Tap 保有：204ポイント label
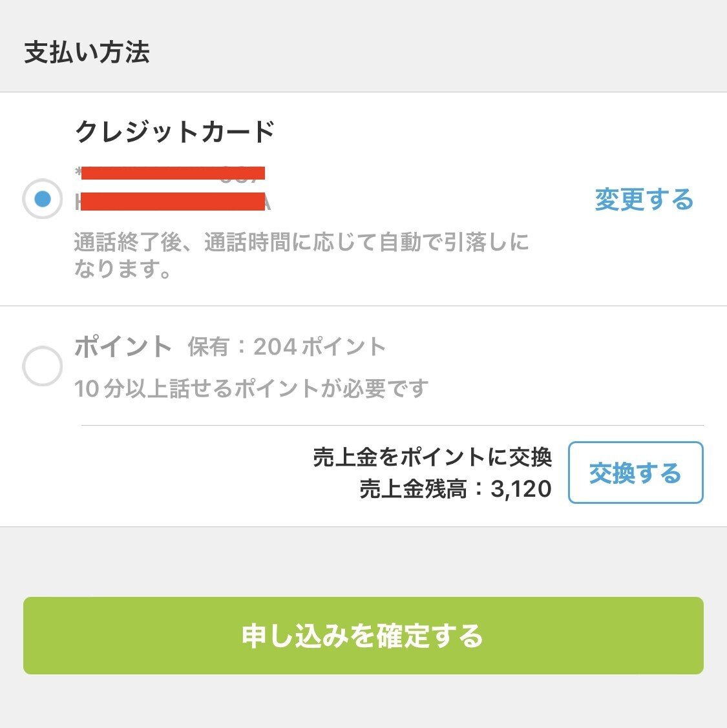Viewport: 727px width, 728px height. click(287, 346)
